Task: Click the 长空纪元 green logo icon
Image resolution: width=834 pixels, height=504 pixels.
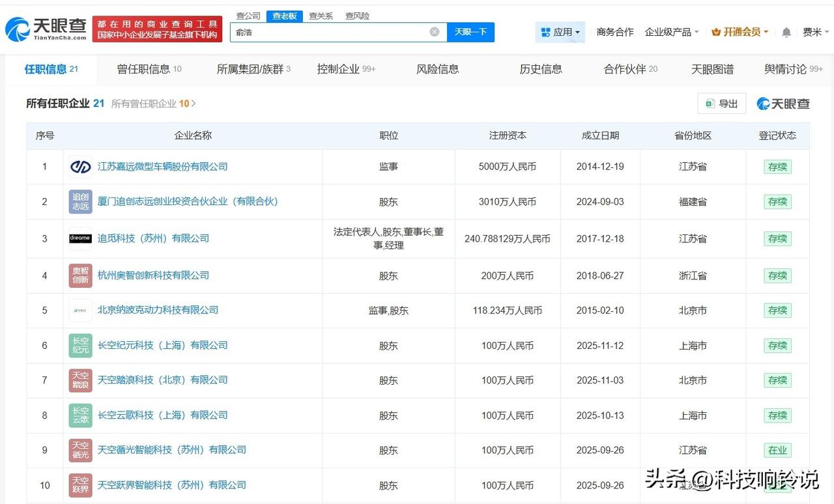Action: tap(79, 345)
